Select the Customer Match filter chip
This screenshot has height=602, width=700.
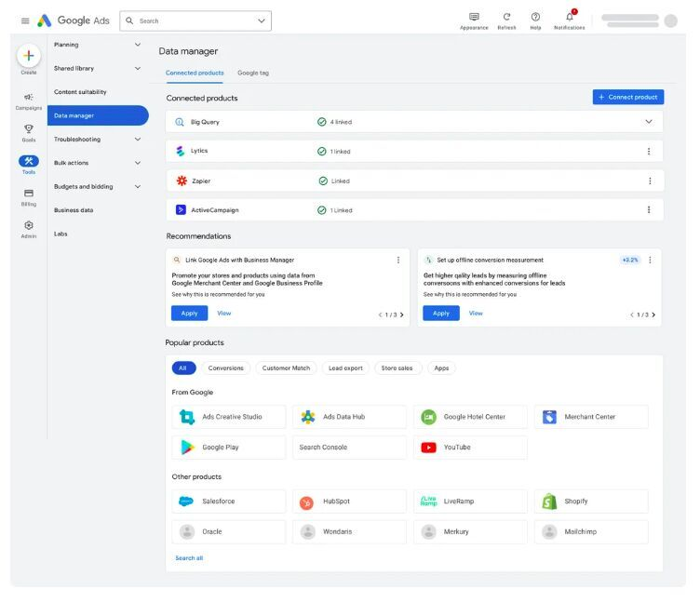pos(286,368)
